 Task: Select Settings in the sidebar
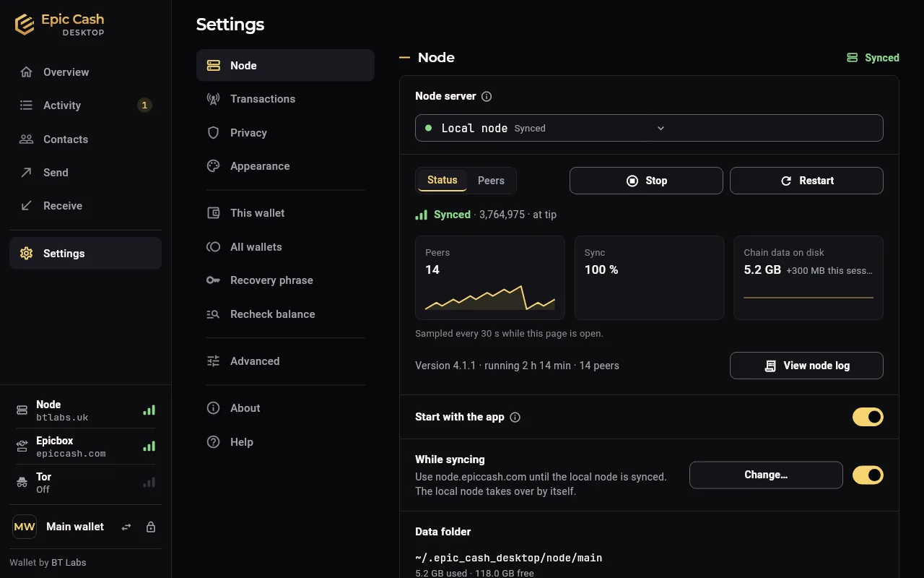coord(85,254)
